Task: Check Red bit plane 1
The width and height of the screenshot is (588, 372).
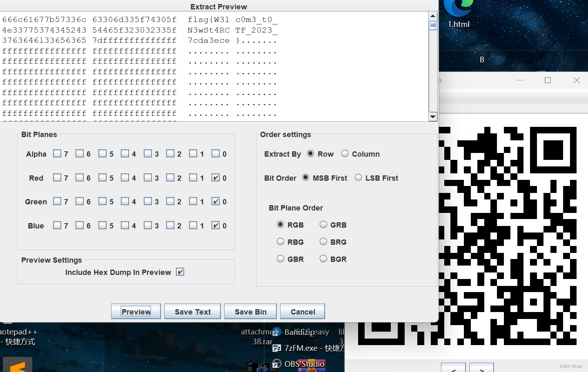Action: coord(193,178)
